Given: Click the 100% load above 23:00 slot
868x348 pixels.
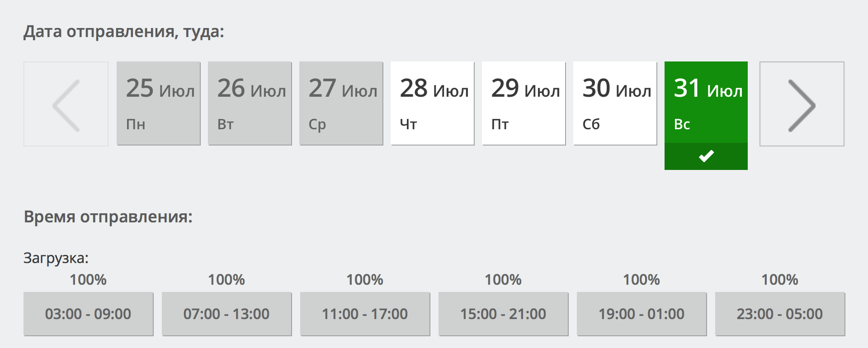Looking at the screenshot, I should point(780,280).
